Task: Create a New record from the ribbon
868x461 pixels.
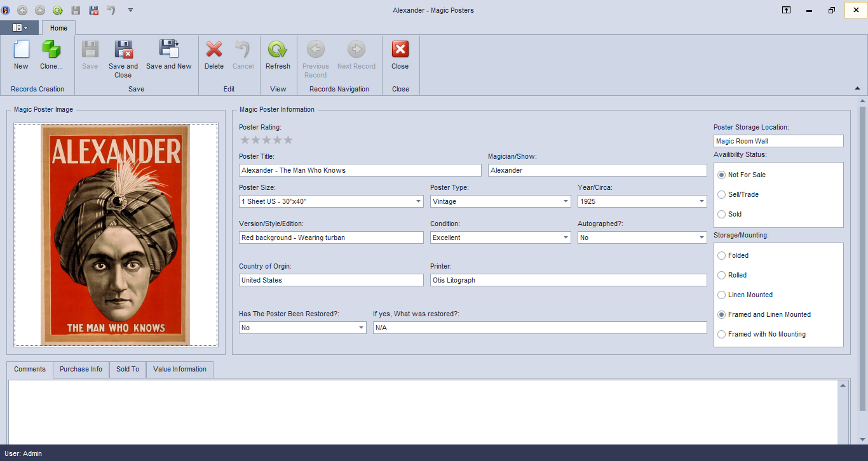Action: (21, 55)
